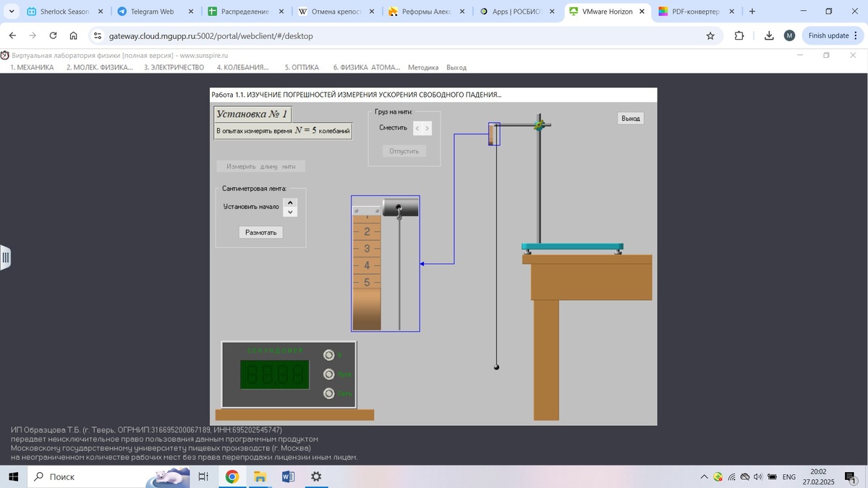Increase tape start with the up arrow
868x488 pixels.
(x=290, y=203)
